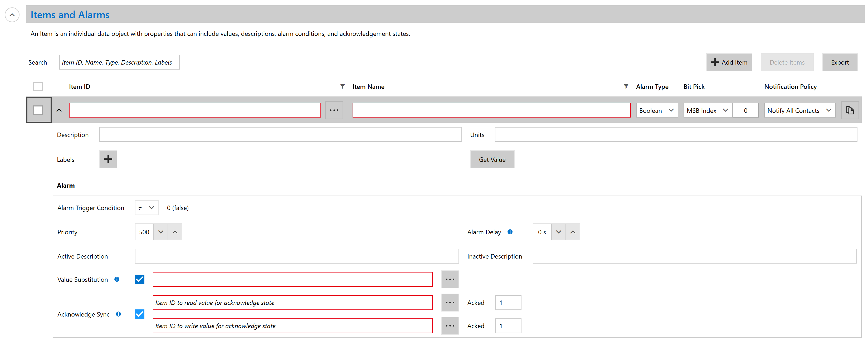Click the Get Value button
Image resolution: width=868 pixels, height=350 pixels.
pyautogui.click(x=492, y=159)
